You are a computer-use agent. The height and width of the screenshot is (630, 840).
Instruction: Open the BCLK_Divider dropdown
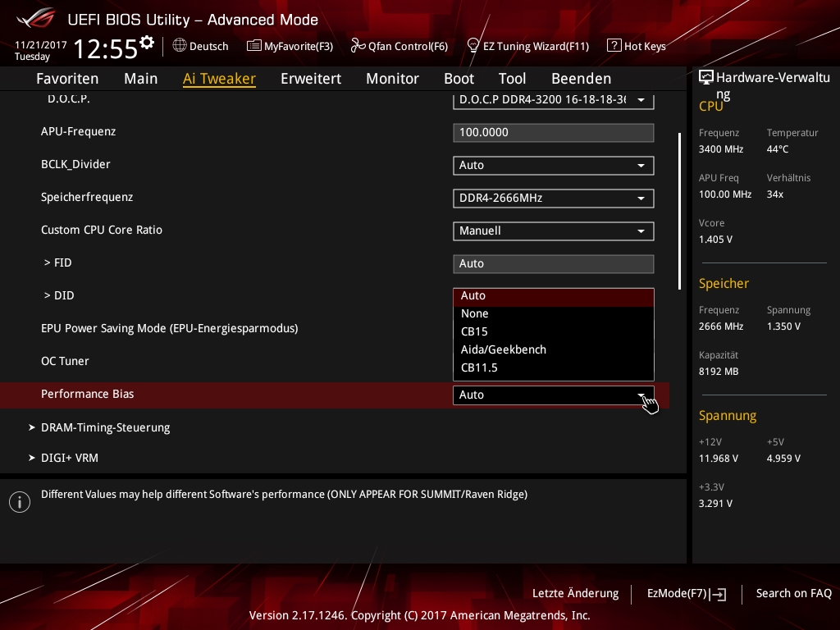tap(554, 166)
